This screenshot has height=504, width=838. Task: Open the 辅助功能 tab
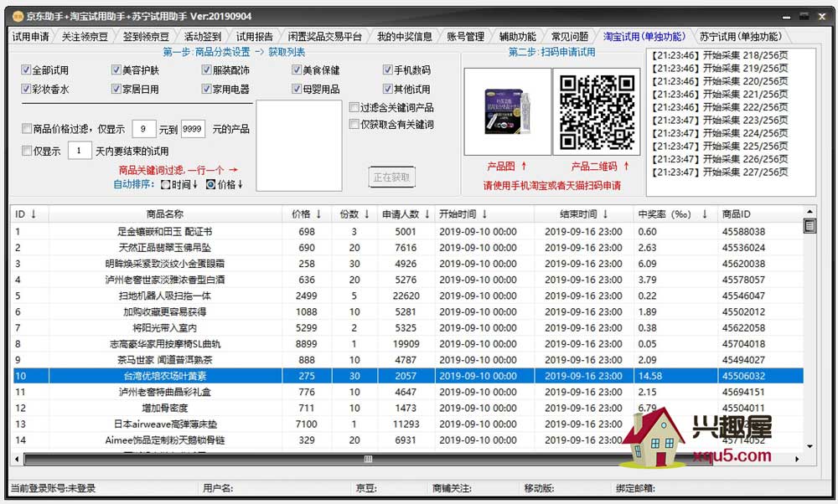click(517, 36)
